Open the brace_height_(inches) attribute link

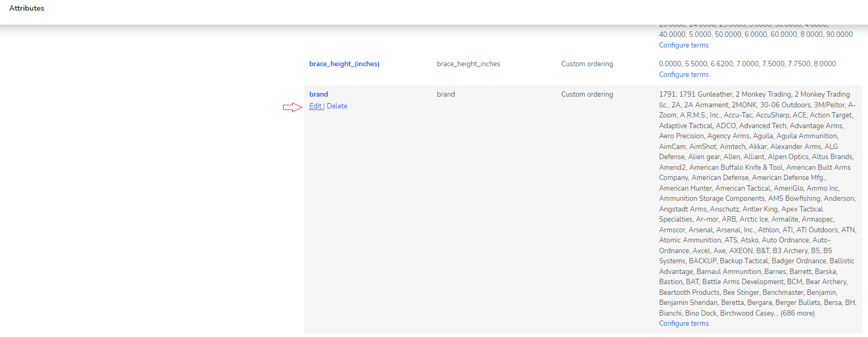[x=344, y=64]
